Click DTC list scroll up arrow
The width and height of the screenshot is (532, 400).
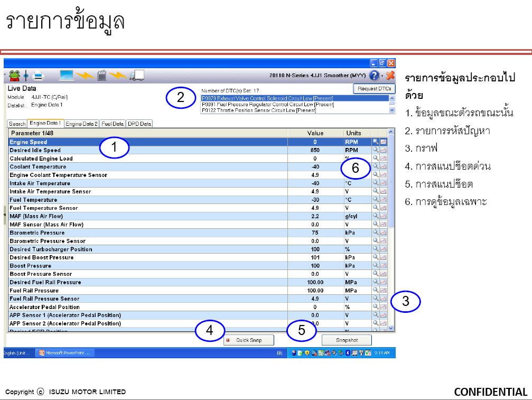click(392, 98)
